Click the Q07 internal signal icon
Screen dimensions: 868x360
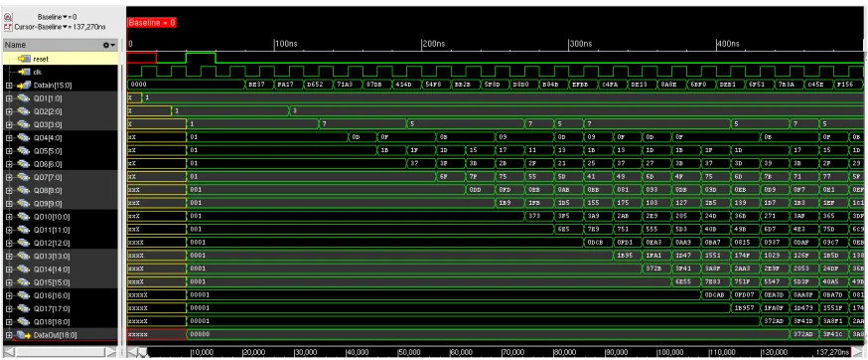(23, 177)
